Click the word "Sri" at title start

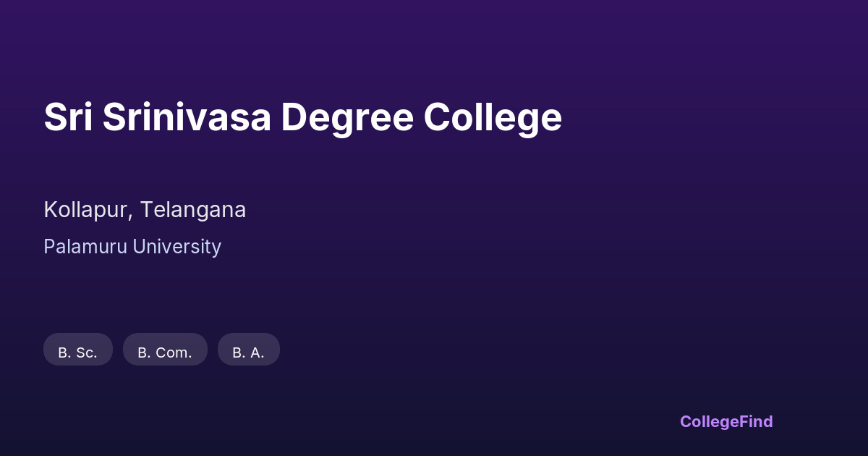[67, 117]
